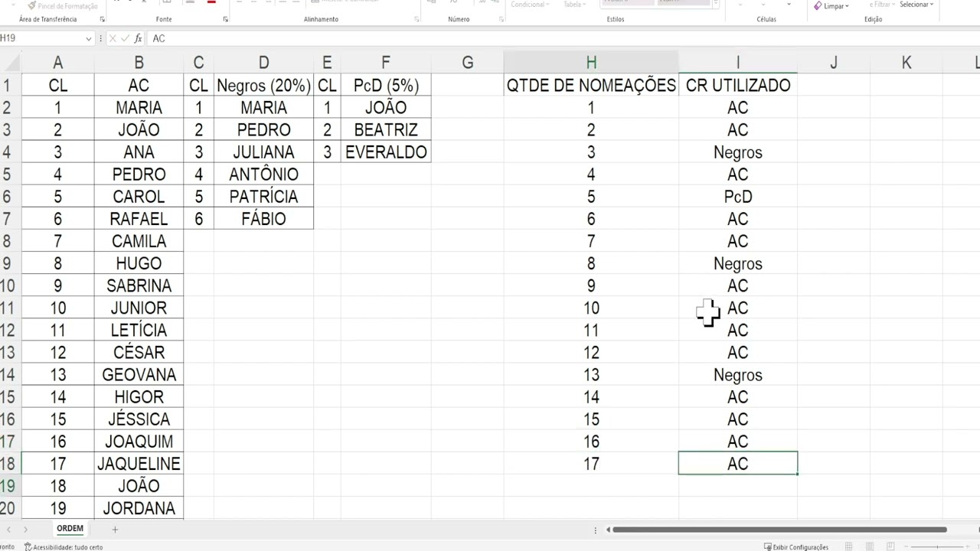Select the AC cell beside nomeação 17
Image resolution: width=980 pixels, height=551 pixels.
(738, 464)
